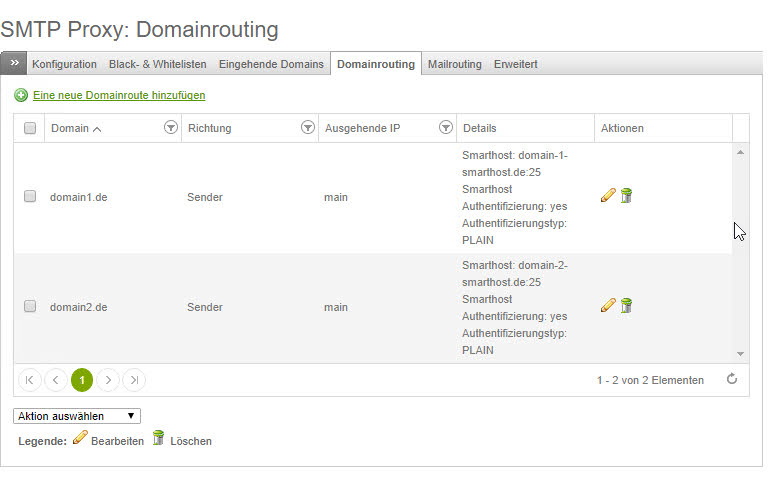Check the box for domain1.de row
The width and height of the screenshot is (773, 481).
coord(30,197)
